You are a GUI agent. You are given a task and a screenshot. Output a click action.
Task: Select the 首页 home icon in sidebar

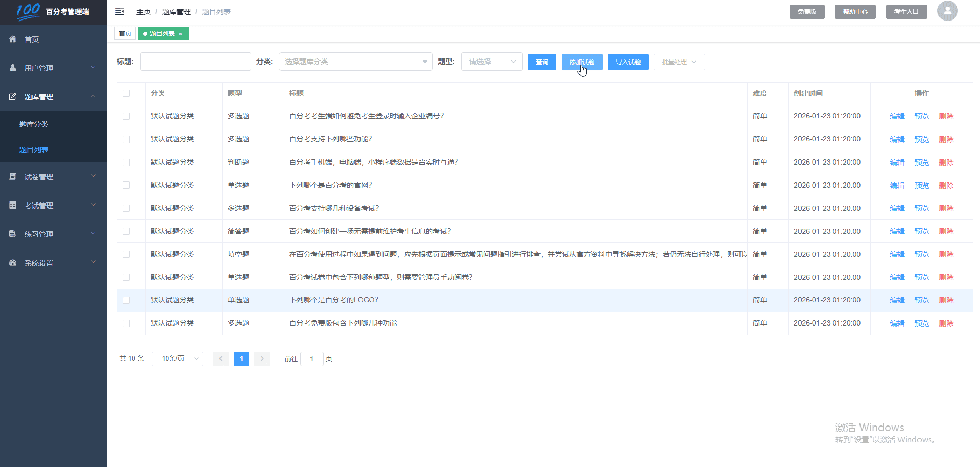pos(12,38)
